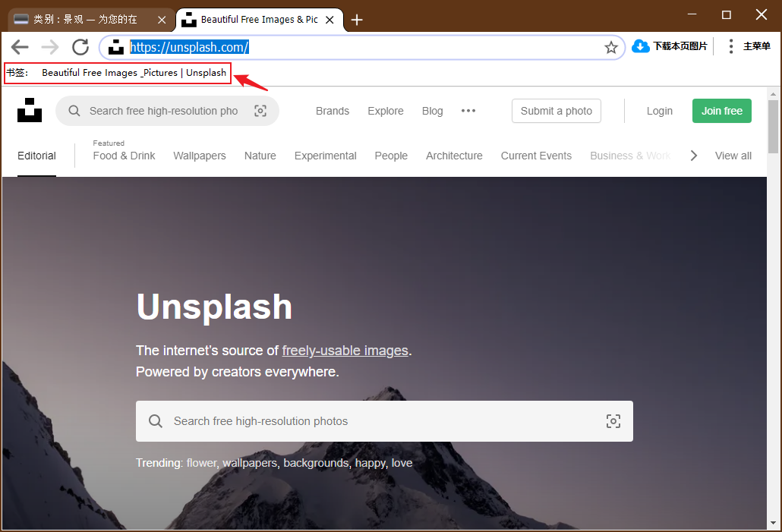The width and height of the screenshot is (782, 532).
Task: Click the site favicon in the address bar
Action: [115, 47]
